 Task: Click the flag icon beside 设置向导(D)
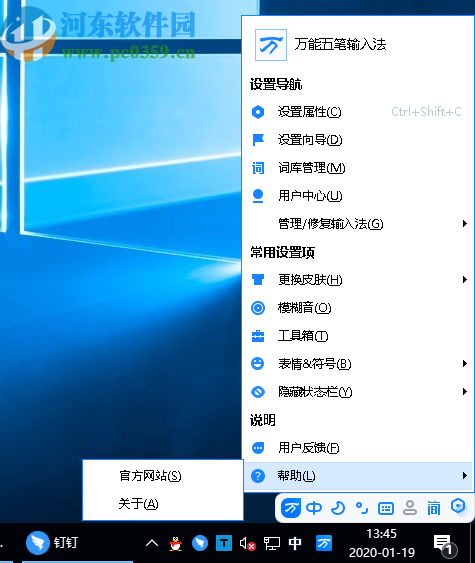point(258,140)
